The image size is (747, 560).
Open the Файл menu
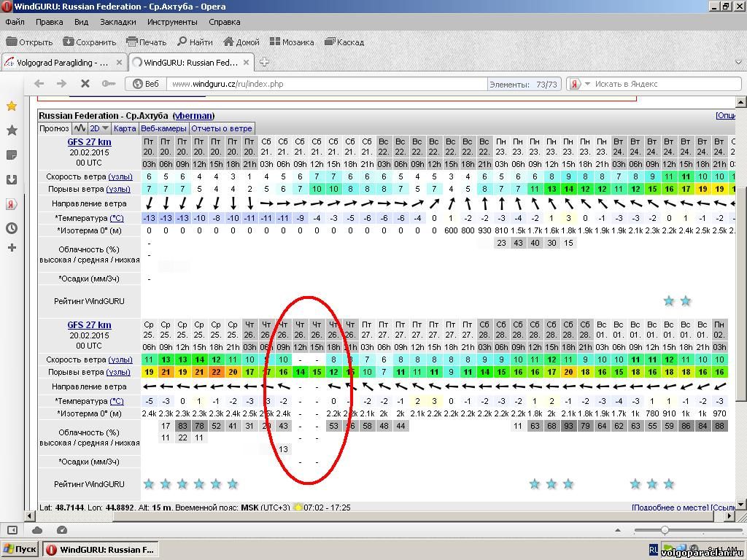(15, 22)
